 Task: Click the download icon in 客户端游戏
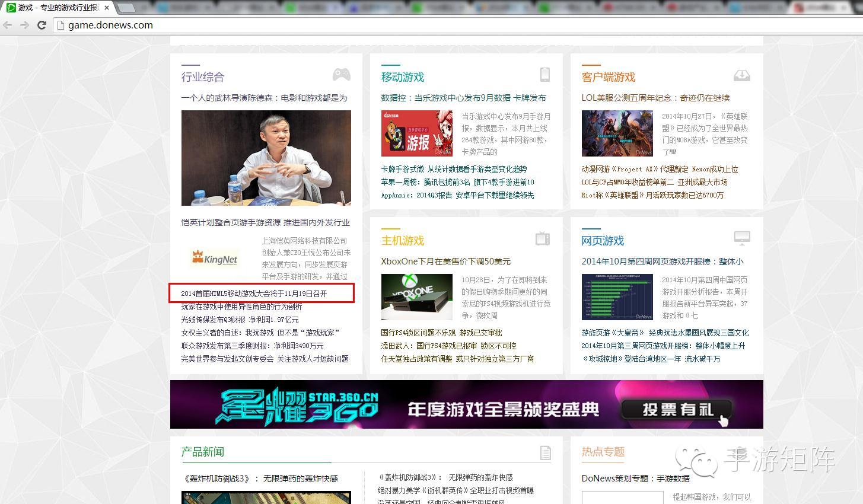click(742, 75)
